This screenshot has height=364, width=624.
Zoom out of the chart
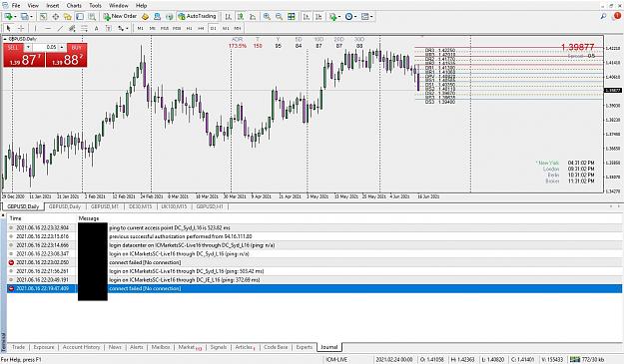[x=279, y=17]
